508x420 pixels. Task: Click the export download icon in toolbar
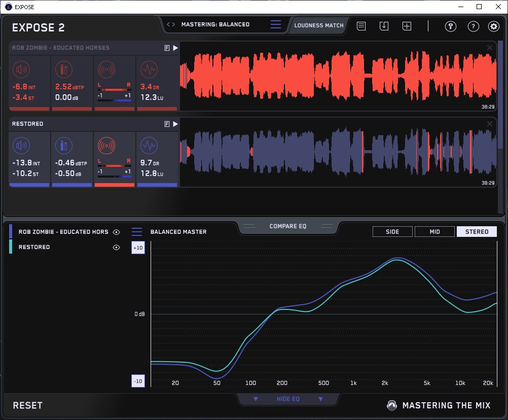click(x=384, y=26)
